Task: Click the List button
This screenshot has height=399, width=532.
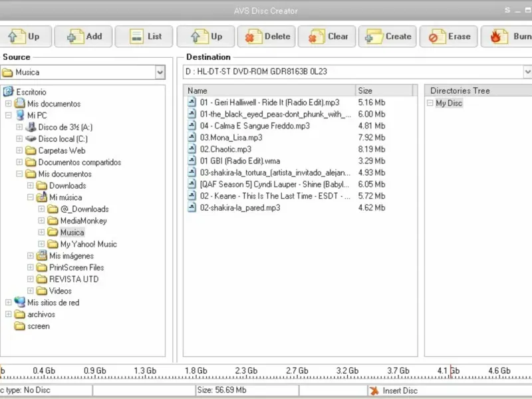Action: 144,37
